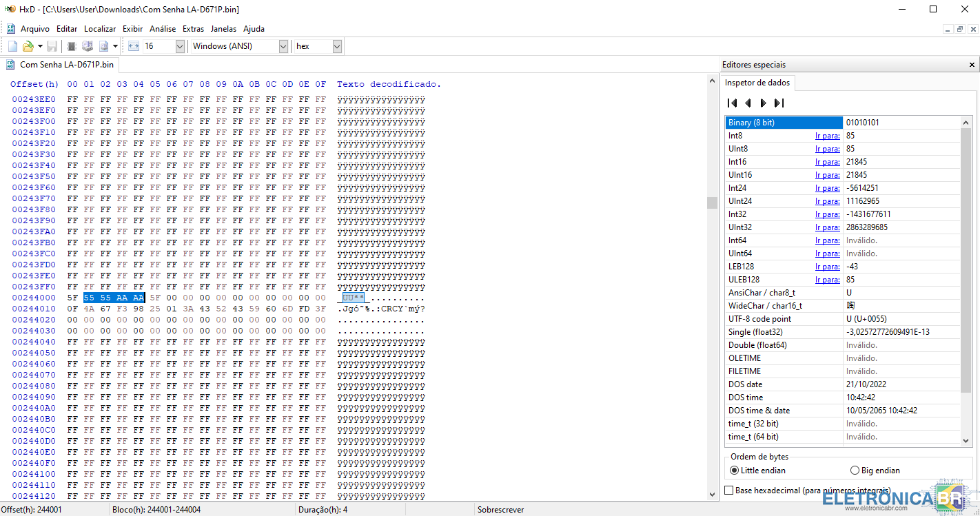Open the bytes per row dropdown (16)

[180, 46]
